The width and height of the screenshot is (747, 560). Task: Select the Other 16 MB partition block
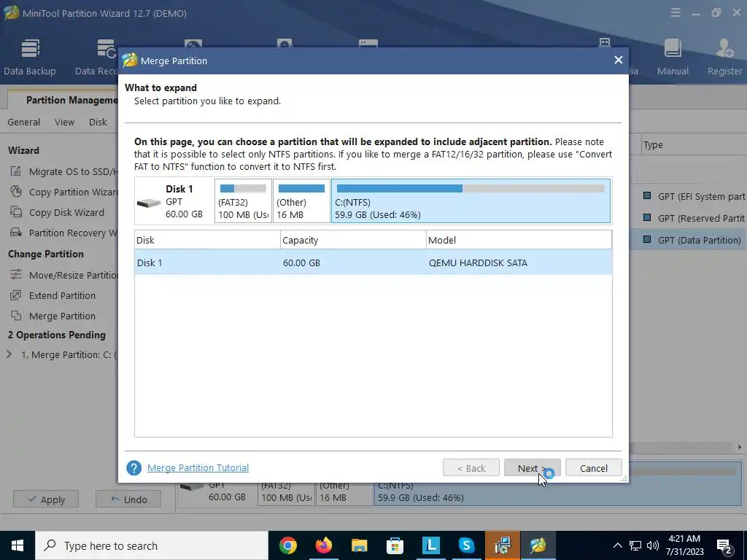click(x=301, y=201)
